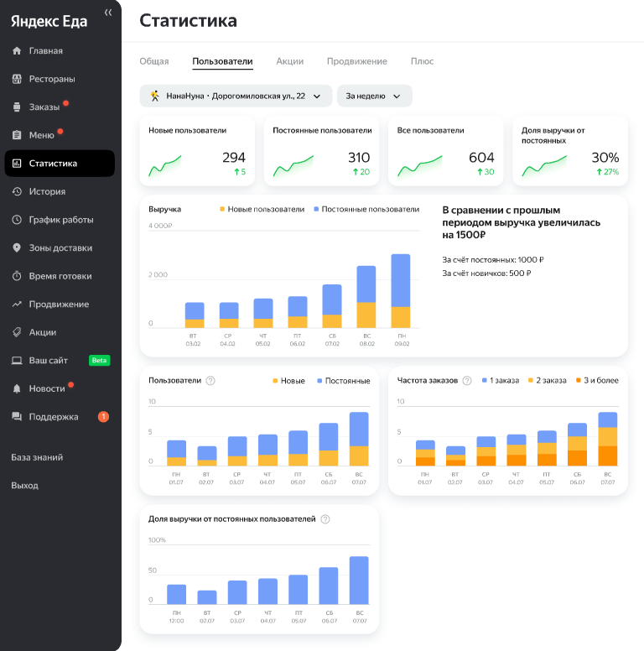
Task: Click the Выход logout link
Action: [x=24, y=486]
